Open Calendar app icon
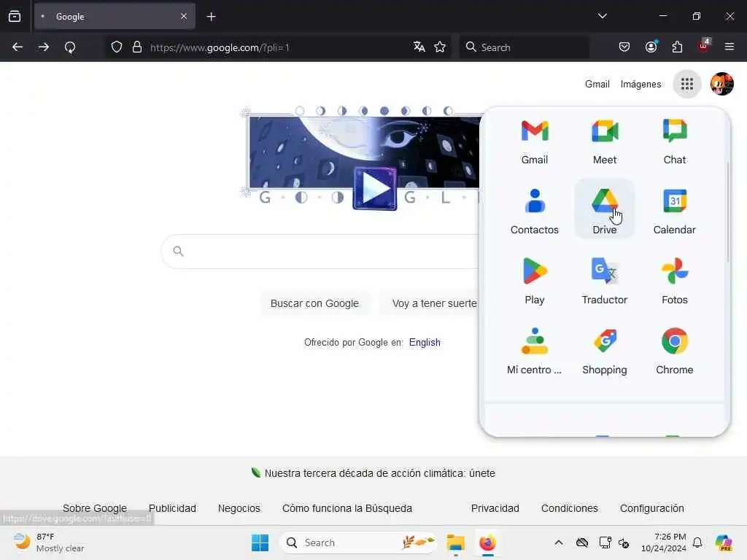This screenshot has width=747, height=560. coord(675,212)
